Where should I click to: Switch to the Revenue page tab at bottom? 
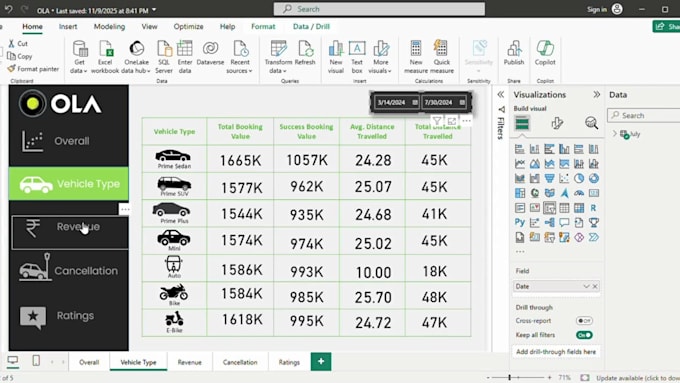coord(190,362)
